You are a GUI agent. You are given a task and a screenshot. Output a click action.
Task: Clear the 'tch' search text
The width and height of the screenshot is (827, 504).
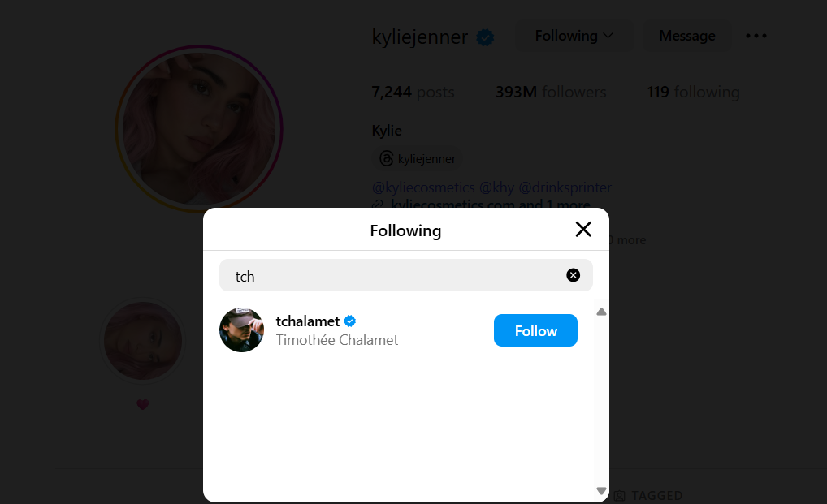pyautogui.click(x=573, y=275)
